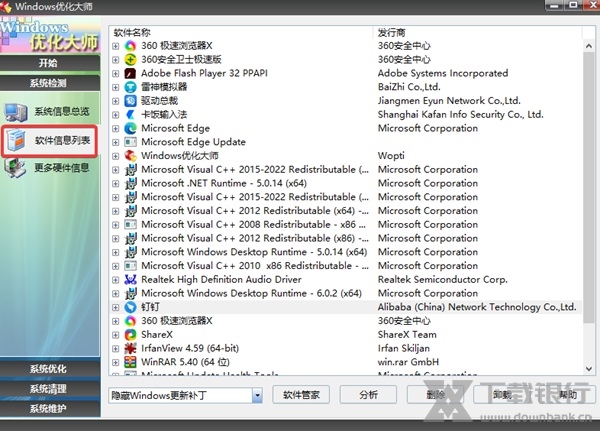The height and width of the screenshot is (431, 600).
Task: Click the Visual C++ 2012 Redistributable (x86) icon
Action: (x=130, y=238)
